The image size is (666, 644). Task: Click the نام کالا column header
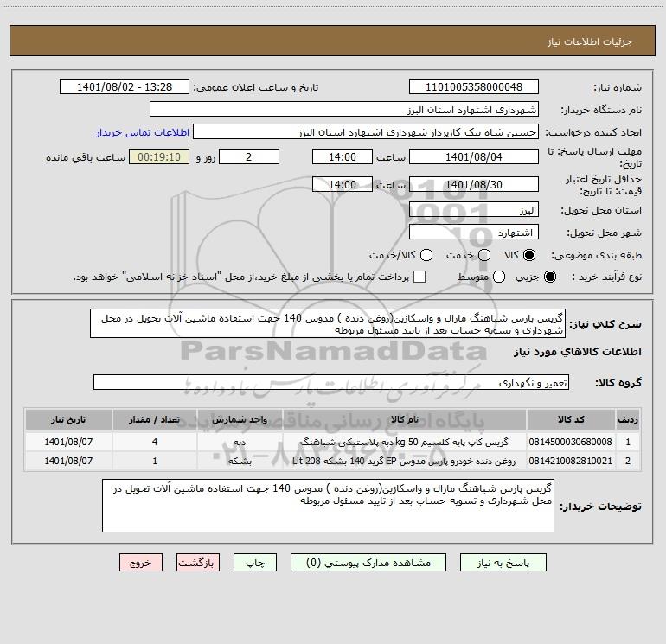tap(405, 419)
